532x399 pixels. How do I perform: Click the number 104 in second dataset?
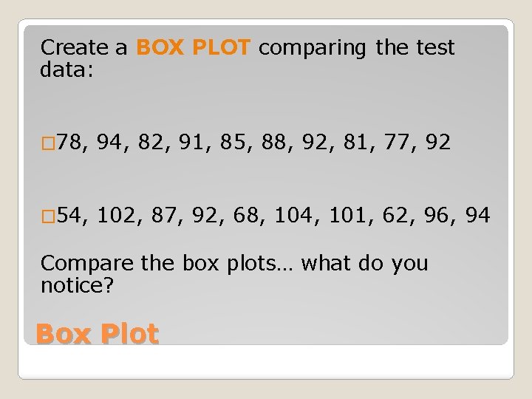pos(293,215)
